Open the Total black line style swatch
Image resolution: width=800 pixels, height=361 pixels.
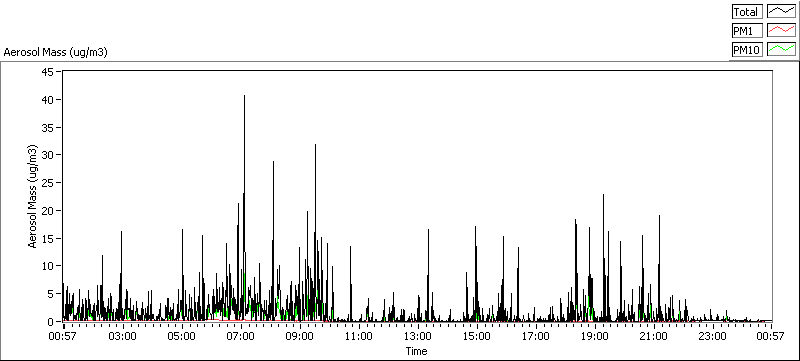(781, 12)
